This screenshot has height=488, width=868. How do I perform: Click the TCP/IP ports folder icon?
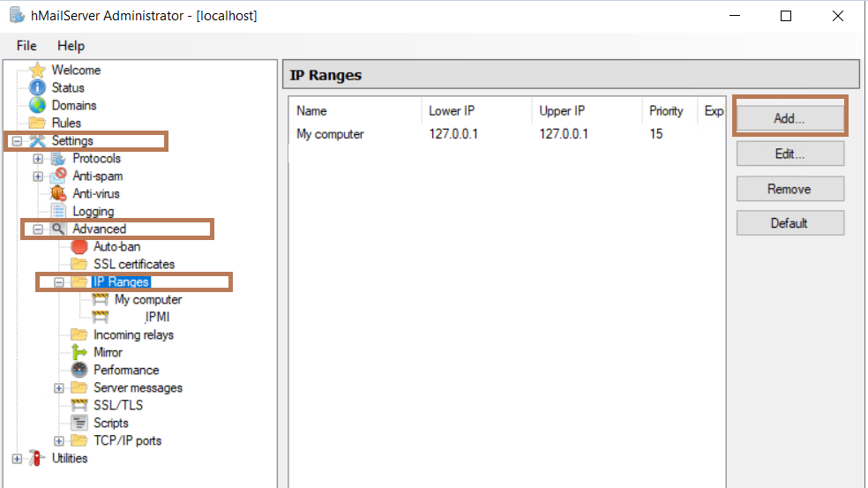(79, 441)
